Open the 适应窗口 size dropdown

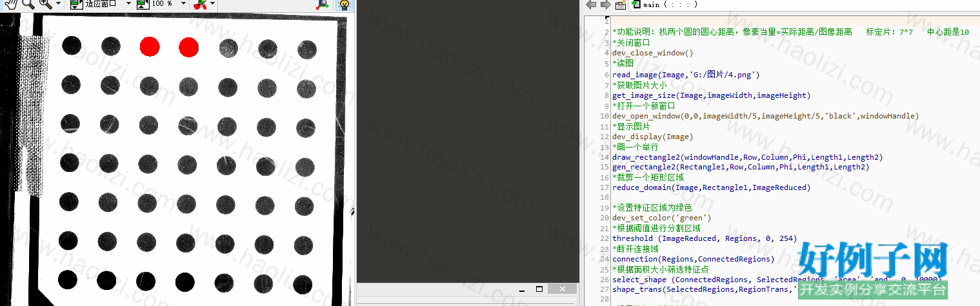(128, 4)
